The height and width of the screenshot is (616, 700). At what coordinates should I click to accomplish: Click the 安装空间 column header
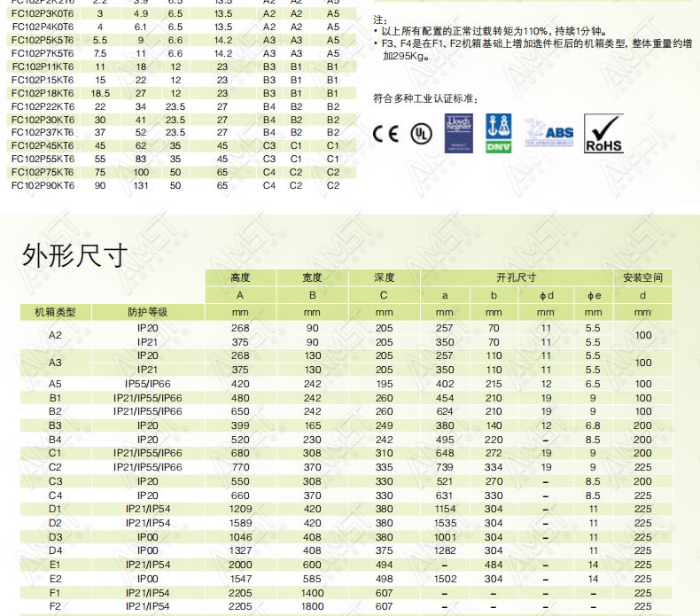tap(643, 277)
